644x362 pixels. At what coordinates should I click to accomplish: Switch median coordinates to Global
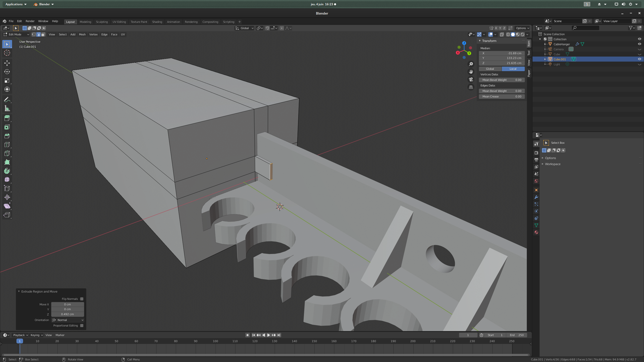490,69
